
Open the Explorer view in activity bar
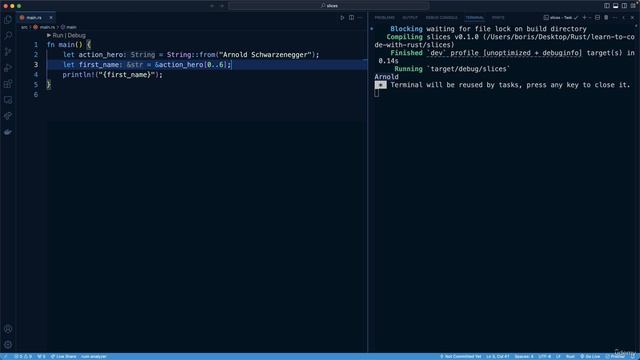click(8, 20)
